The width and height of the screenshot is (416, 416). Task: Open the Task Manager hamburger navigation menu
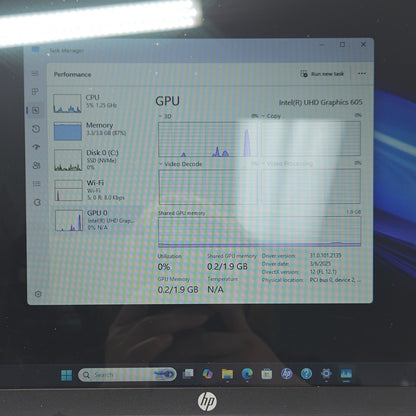pos(35,74)
